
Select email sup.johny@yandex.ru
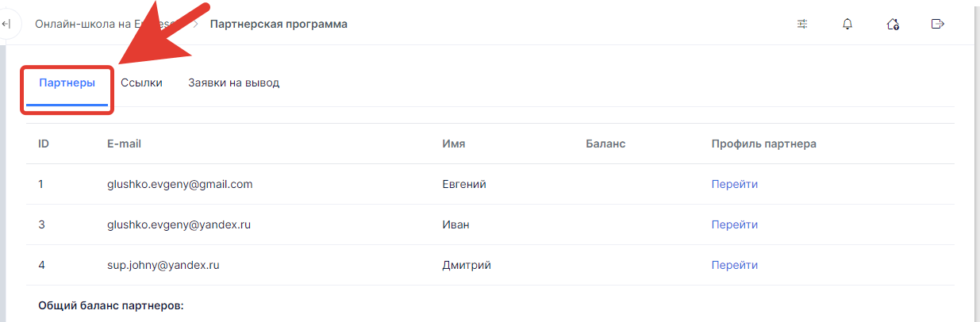(163, 265)
